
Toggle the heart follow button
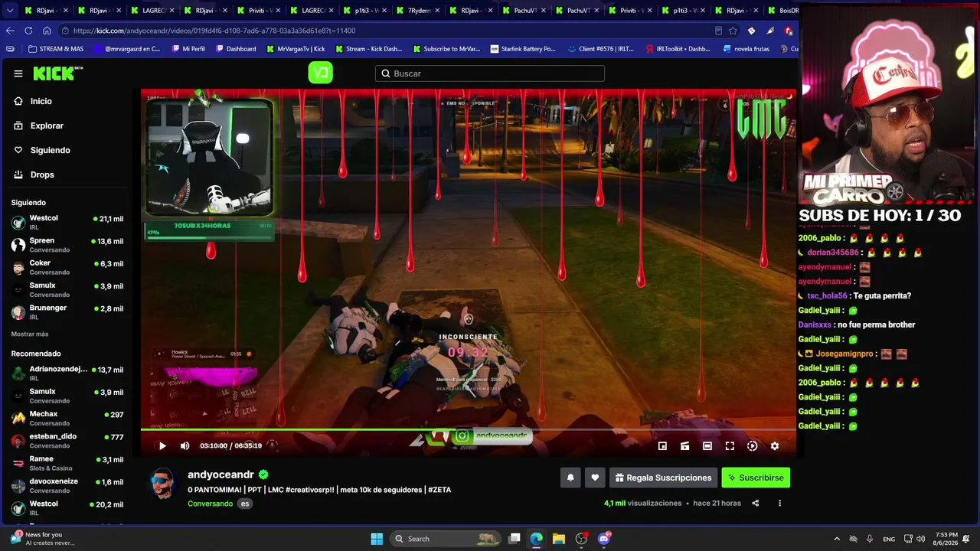coord(595,478)
